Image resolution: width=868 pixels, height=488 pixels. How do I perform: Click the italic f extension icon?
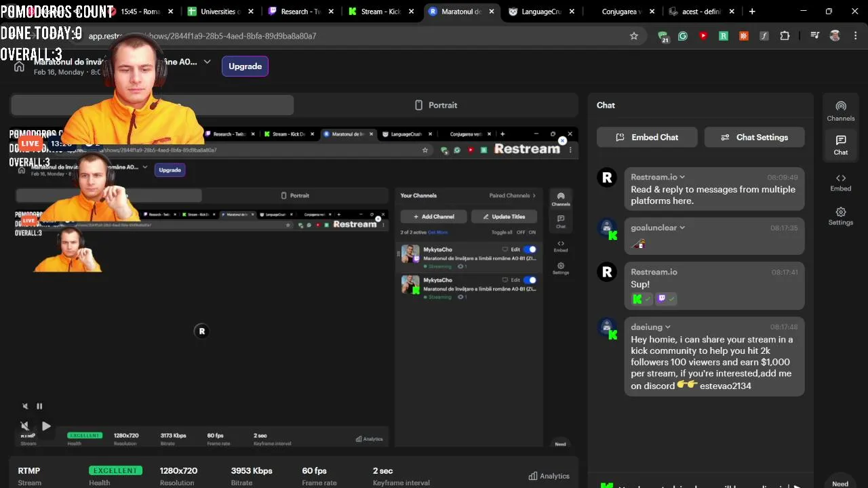pyautogui.click(x=764, y=36)
